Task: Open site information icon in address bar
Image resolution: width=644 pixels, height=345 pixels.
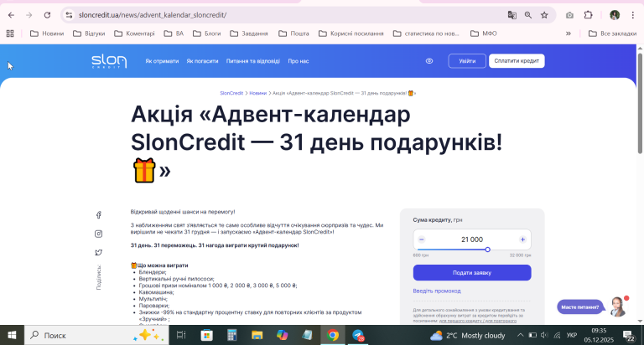Action: [69, 15]
